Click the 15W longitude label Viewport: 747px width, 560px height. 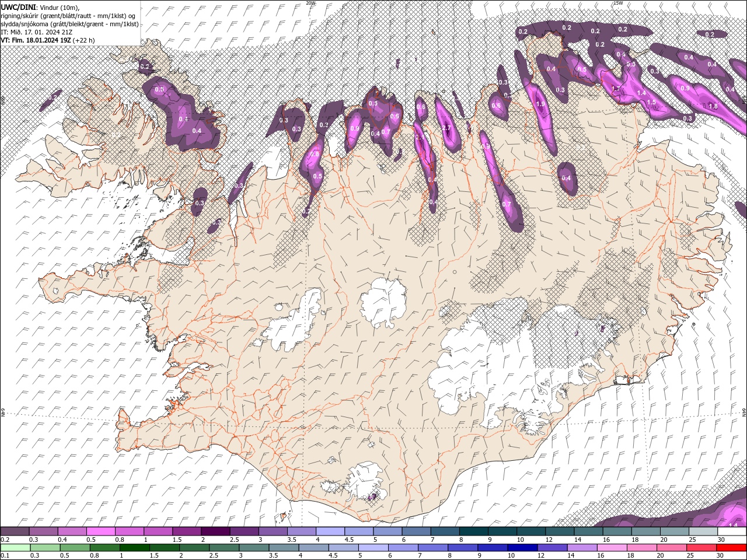point(618,3)
